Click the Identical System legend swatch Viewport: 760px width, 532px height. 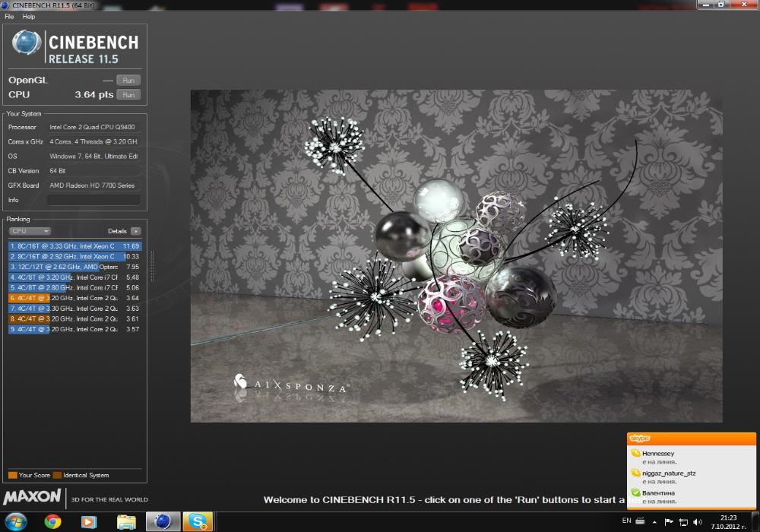57,475
